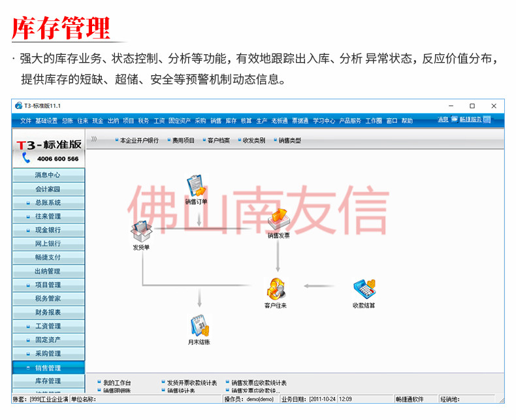The image size is (516, 420).
Task: Open 发货开票收款统计表 report link
Action: click(x=192, y=383)
